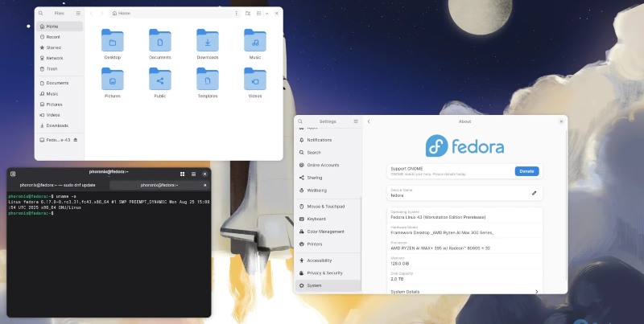Open the Videos folder icon in Files grid

click(x=255, y=79)
